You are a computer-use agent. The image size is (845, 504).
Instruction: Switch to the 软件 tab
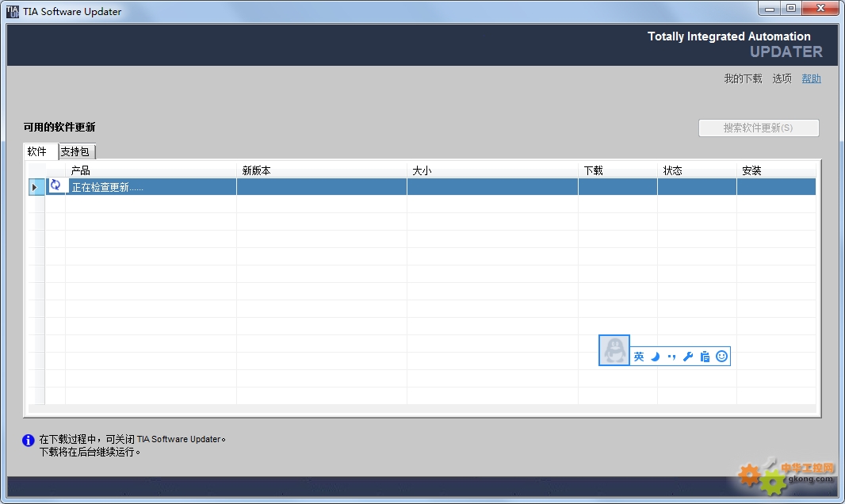coord(40,151)
